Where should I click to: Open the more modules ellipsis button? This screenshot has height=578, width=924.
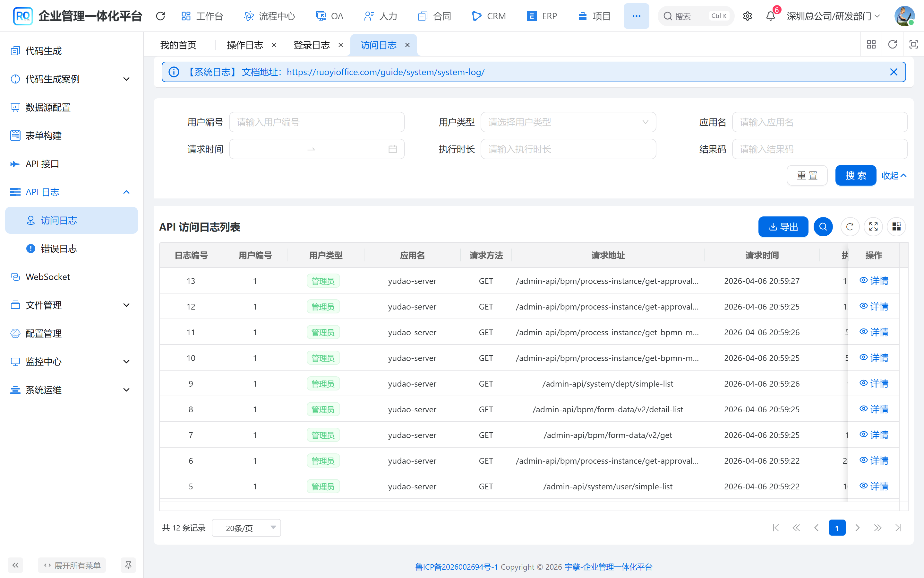636,16
